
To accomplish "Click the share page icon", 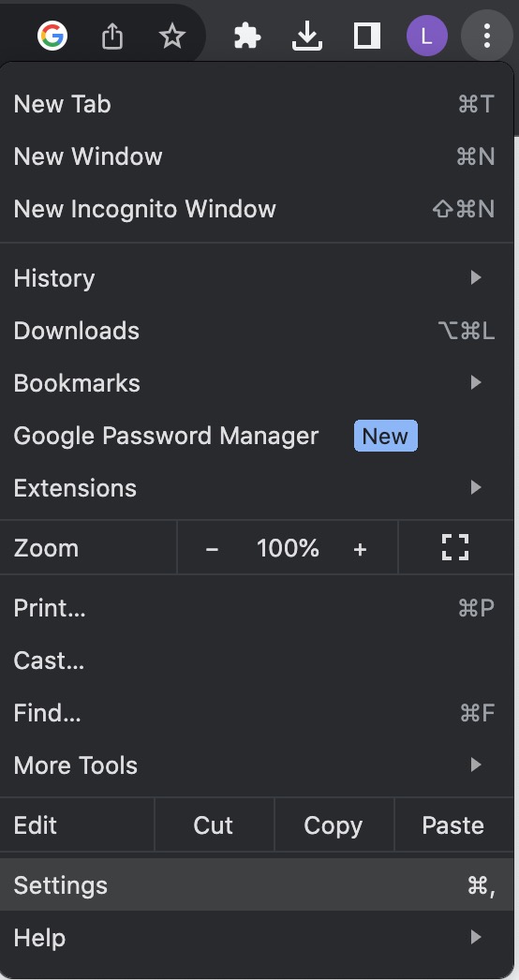I will [111, 37].
